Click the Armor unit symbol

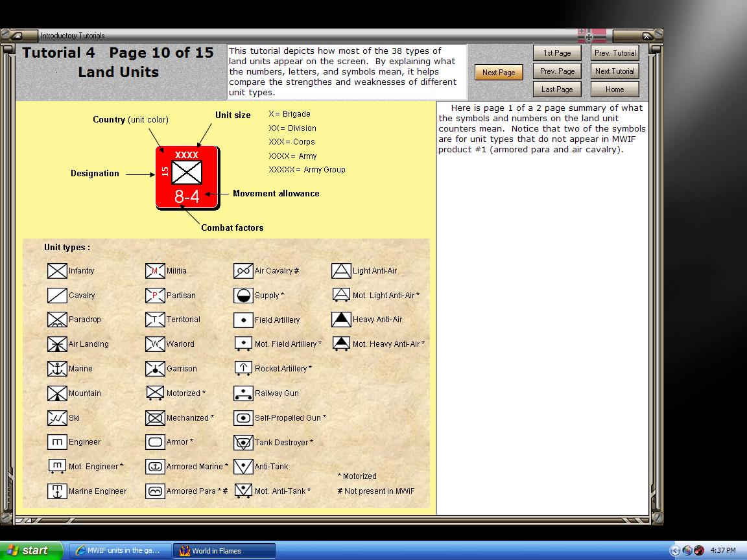(x=155, y=442)
